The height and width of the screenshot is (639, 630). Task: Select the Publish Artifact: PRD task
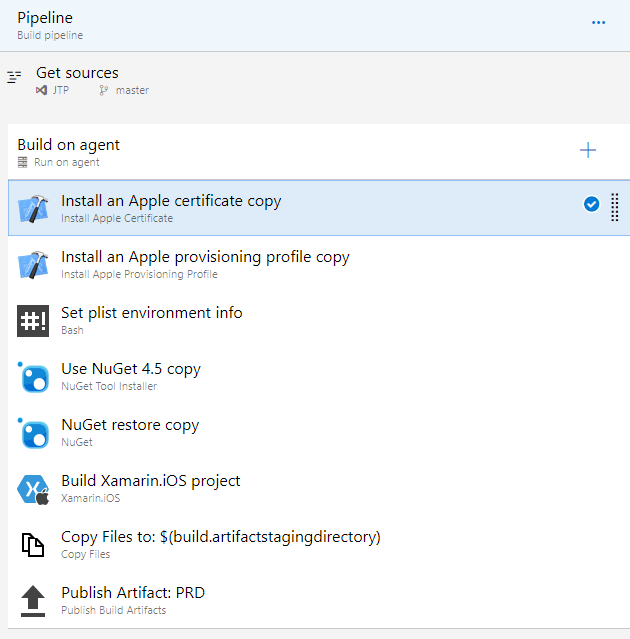319,600
